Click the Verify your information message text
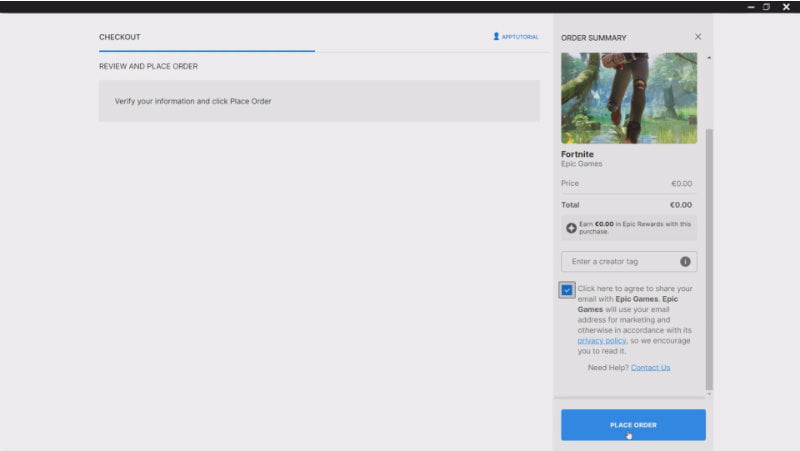This screenshot has width=800, height=451. pyautogui.click(x=193, y=101)
